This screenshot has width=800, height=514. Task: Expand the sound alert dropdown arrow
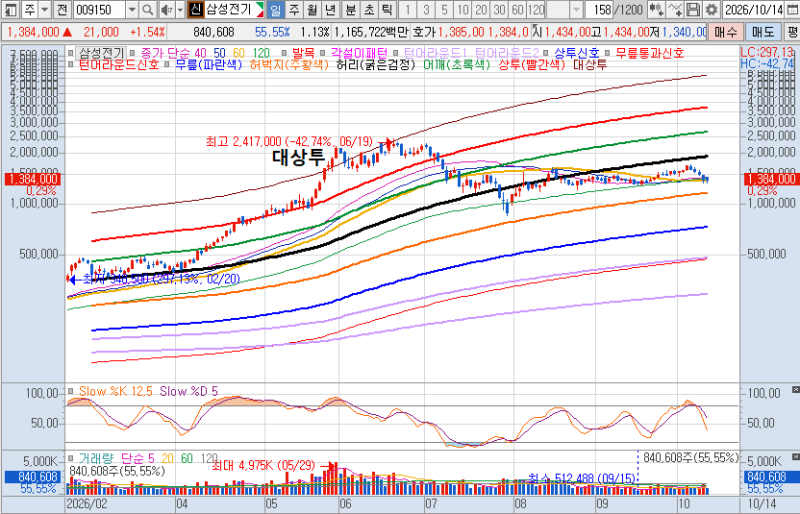[x=180, y=9]
